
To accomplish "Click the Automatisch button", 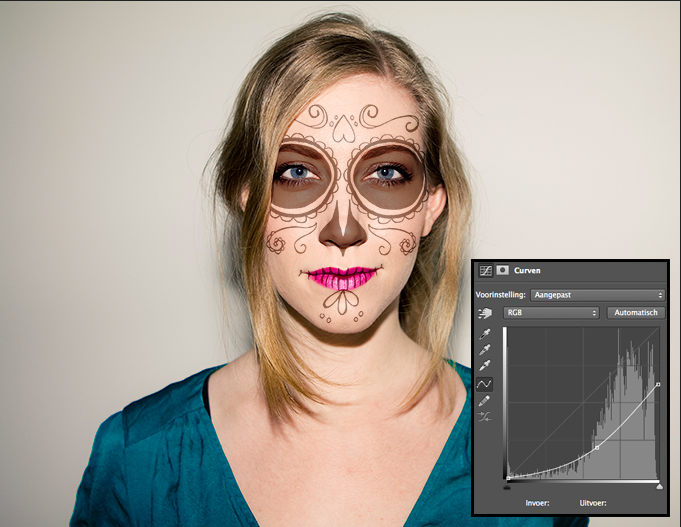I will (636, 313).
